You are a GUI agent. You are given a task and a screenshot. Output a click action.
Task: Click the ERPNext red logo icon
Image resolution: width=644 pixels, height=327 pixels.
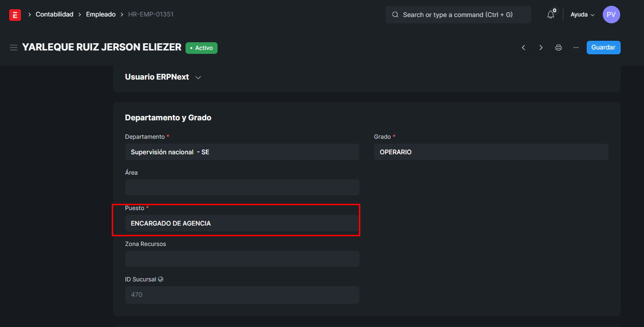coord(15,15)
